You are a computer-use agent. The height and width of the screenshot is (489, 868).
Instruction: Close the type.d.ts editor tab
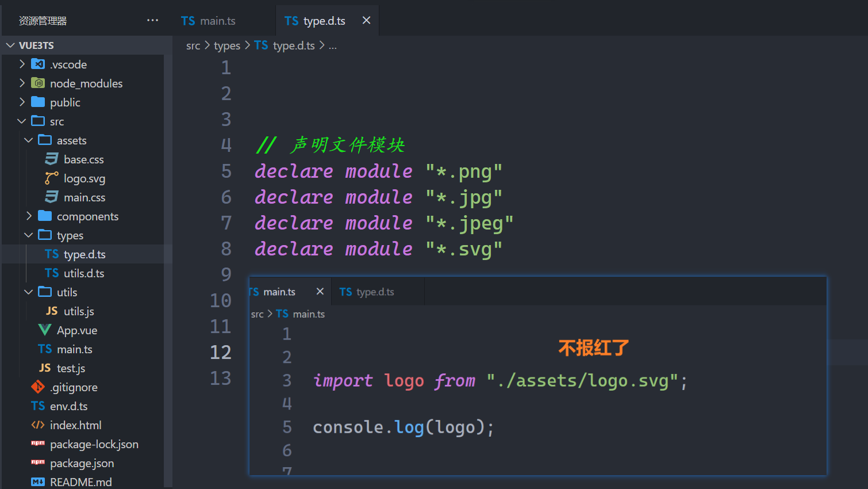coord(366,20)
